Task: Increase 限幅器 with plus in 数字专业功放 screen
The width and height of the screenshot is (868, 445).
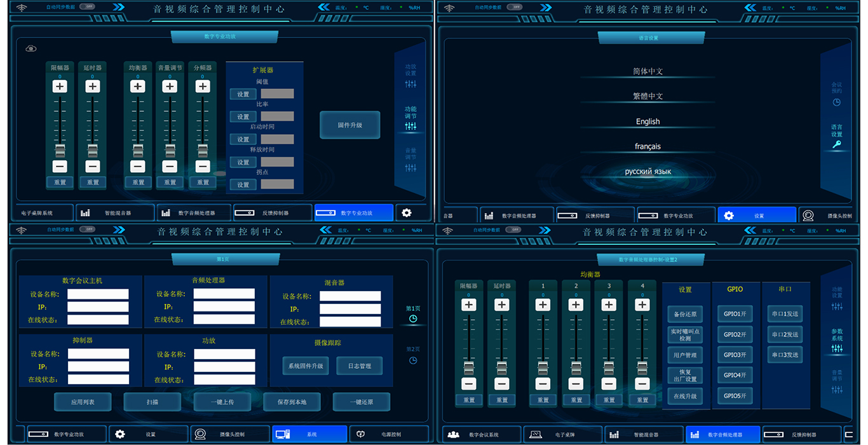Action: click(60, 86)
